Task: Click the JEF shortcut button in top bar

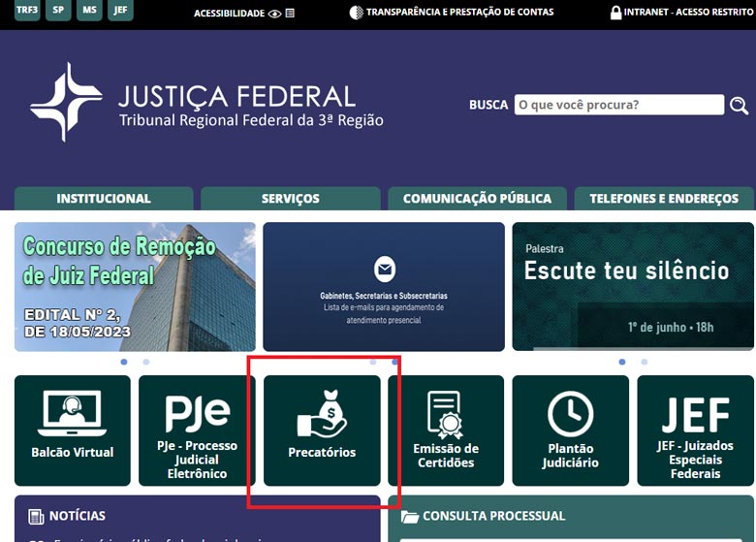Action: 120,10
